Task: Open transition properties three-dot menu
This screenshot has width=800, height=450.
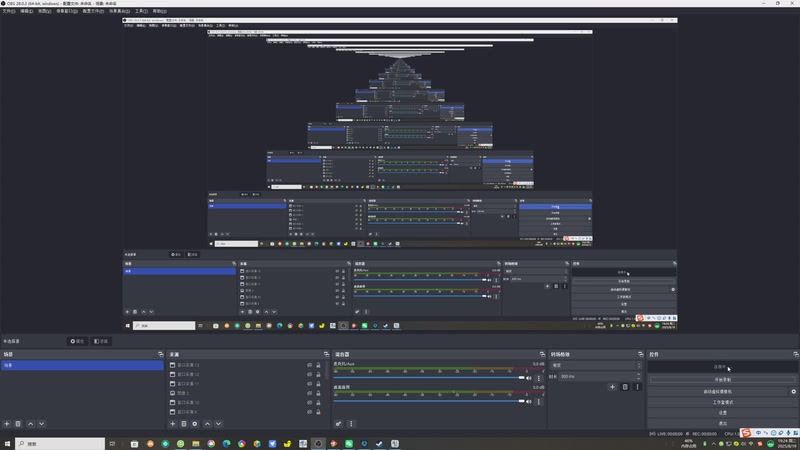Action: (x=637, y=387)
